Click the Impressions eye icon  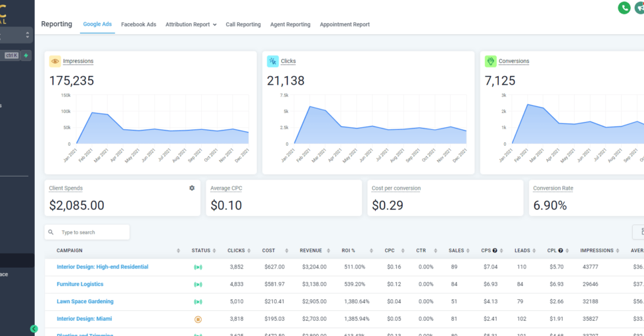55,61
